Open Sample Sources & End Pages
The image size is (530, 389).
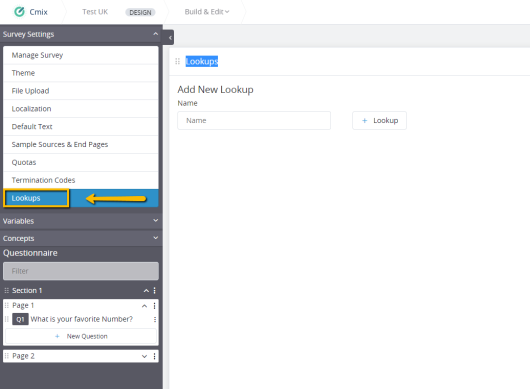click(81, 145)
